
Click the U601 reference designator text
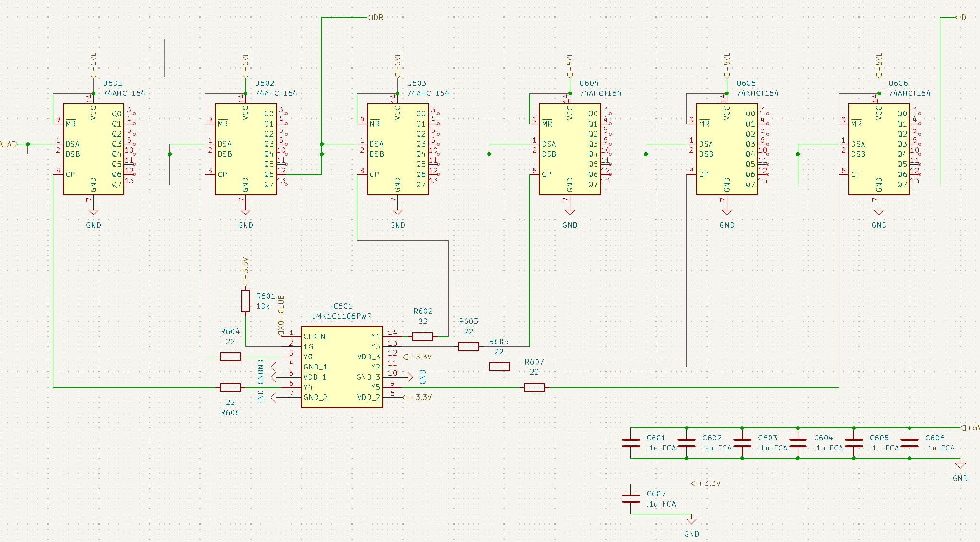pos(113,83)
